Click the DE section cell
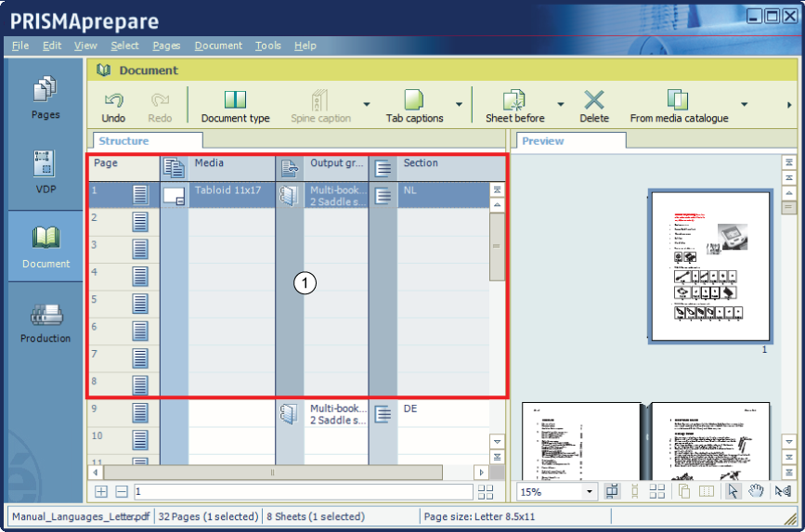This screenshot has width=805, height=532. pyautogui.click(x=444, y=413)
